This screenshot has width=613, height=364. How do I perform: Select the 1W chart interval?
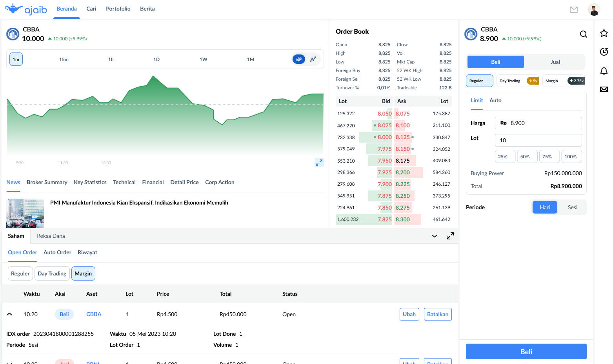click(203, 60)
